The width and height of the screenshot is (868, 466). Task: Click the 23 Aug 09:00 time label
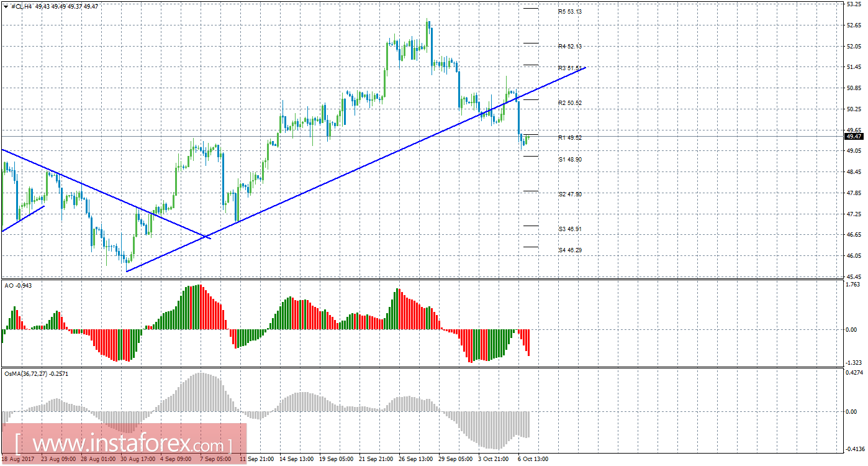[60, 459]
